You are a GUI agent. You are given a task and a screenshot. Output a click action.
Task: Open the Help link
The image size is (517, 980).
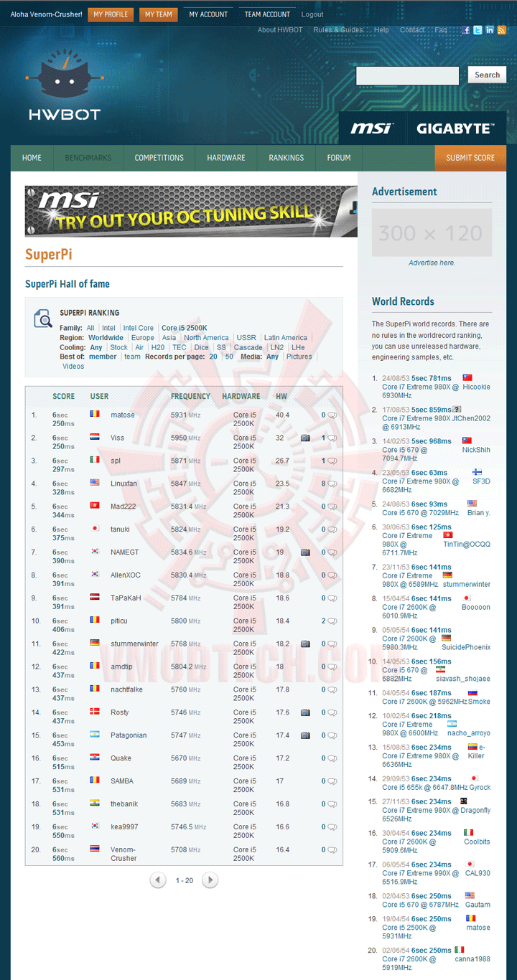pyautogui.click(x=381, y=30)
